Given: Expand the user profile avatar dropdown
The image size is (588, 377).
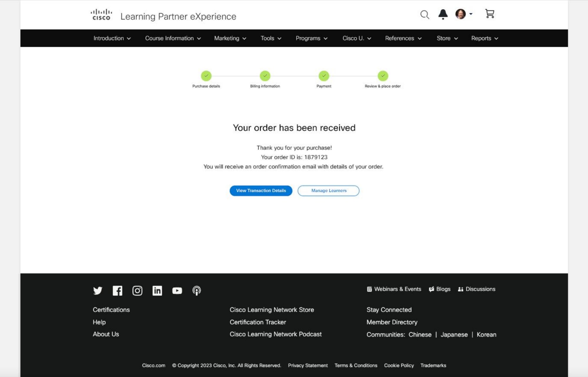Looking at the screenshot, I should (464, 14).
